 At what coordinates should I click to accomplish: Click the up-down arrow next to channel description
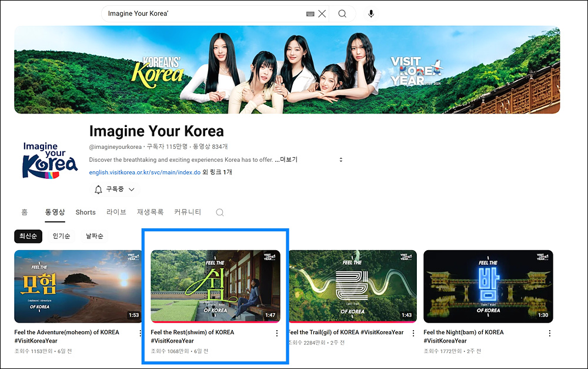[x=341, y=159]
